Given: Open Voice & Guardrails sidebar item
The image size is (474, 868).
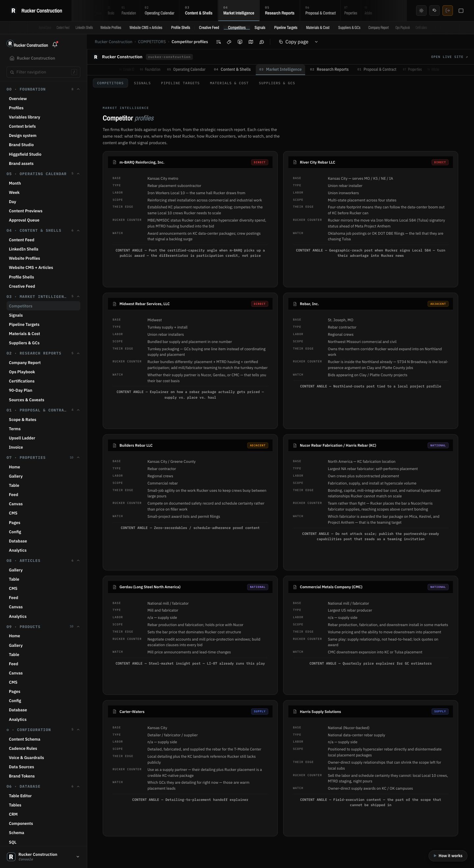Looking at the screenshot, I should coord(43,758).
